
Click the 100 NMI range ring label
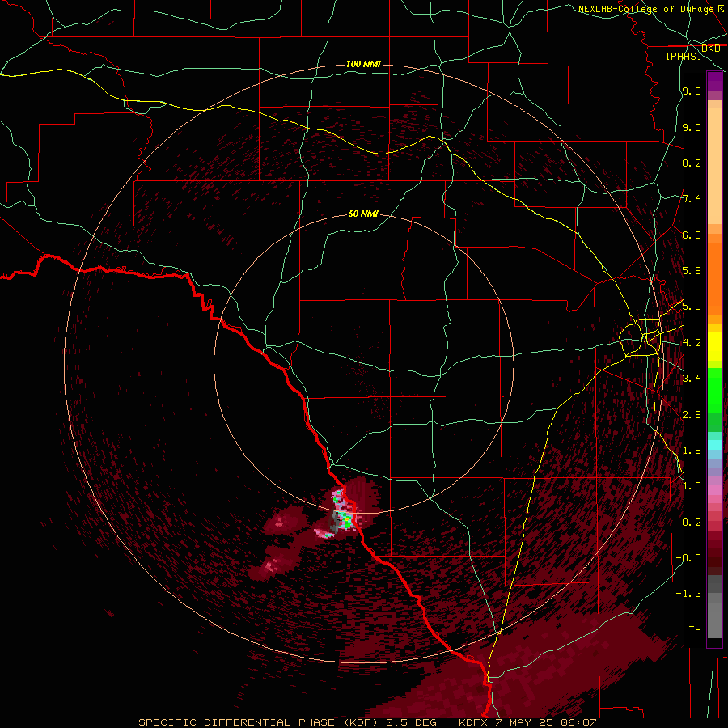point(363,64)
